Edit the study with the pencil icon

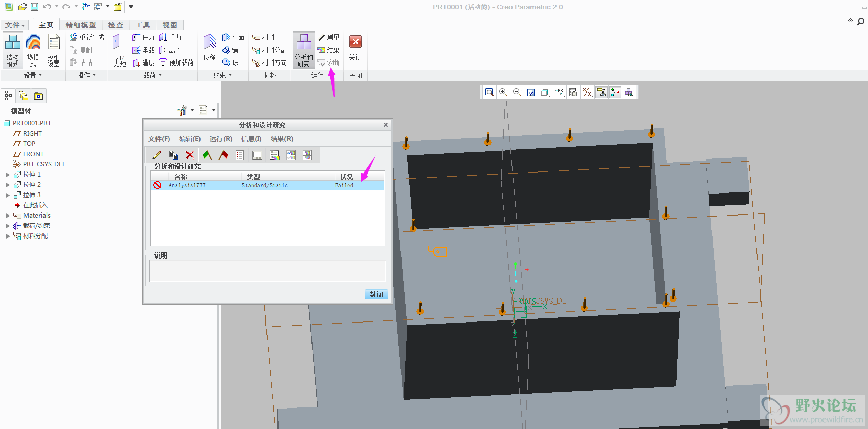point(157,155)
